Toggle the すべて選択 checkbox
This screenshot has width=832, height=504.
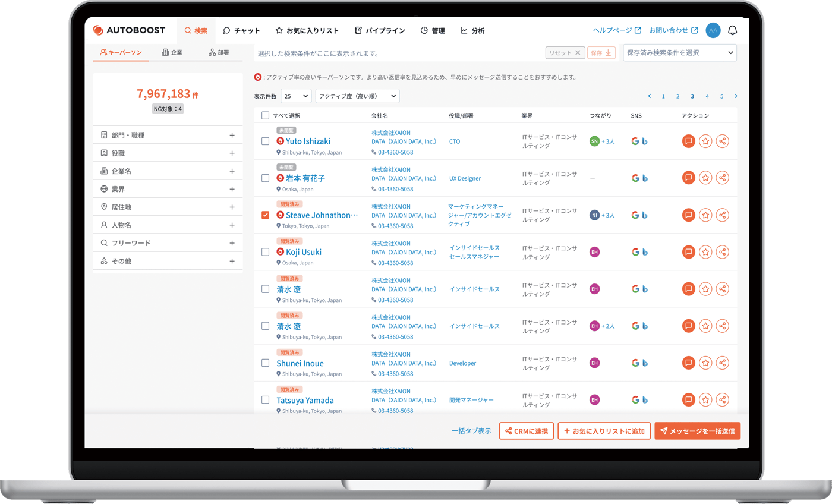(x=265, y=115)
